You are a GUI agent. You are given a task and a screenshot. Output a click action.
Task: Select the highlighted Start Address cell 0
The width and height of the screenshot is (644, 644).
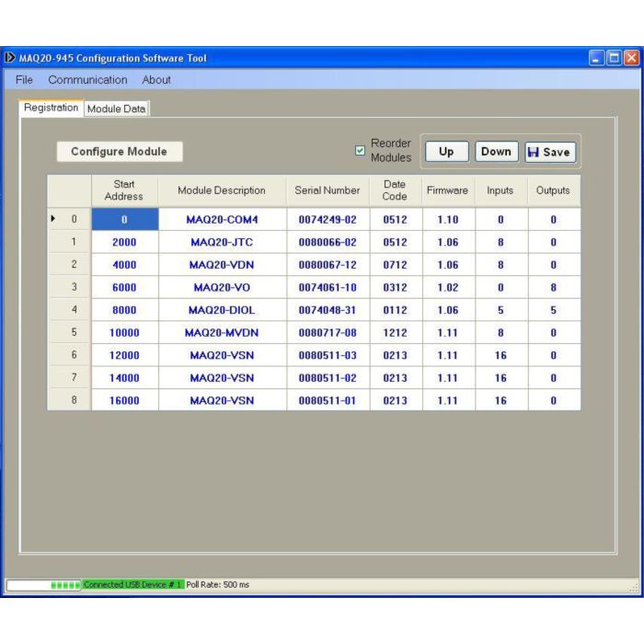[x=125, y=219]
